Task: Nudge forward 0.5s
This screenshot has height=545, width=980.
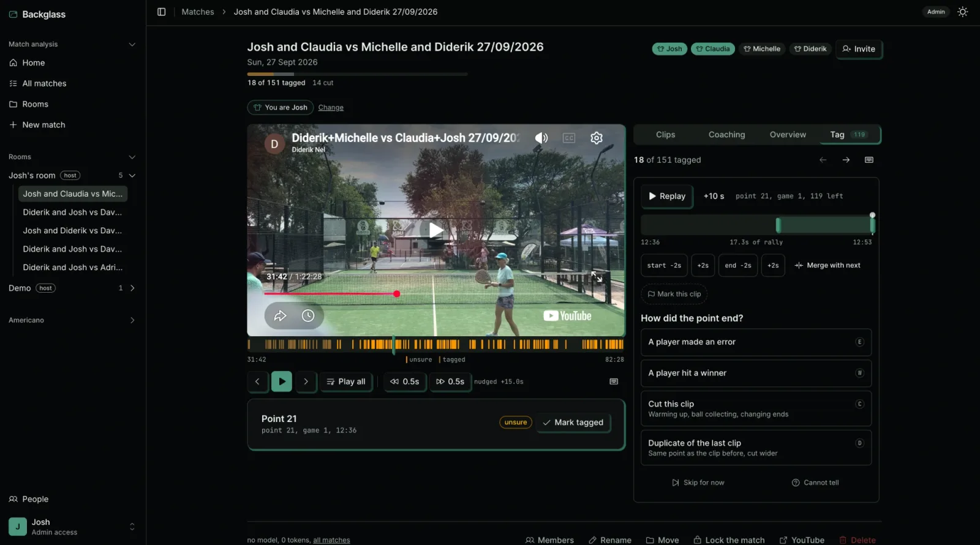Action: (450, 382)
